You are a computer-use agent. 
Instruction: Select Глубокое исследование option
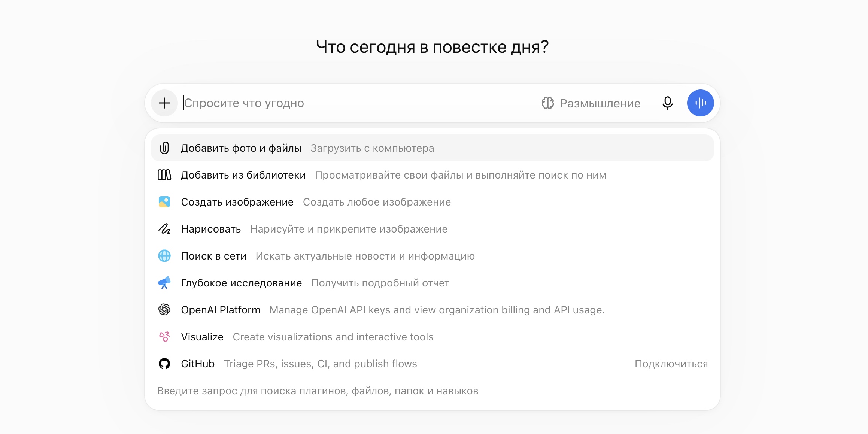432,283
